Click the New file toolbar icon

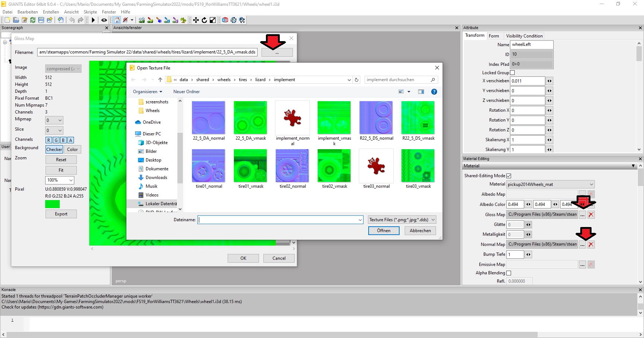click(x=7, y=20)
